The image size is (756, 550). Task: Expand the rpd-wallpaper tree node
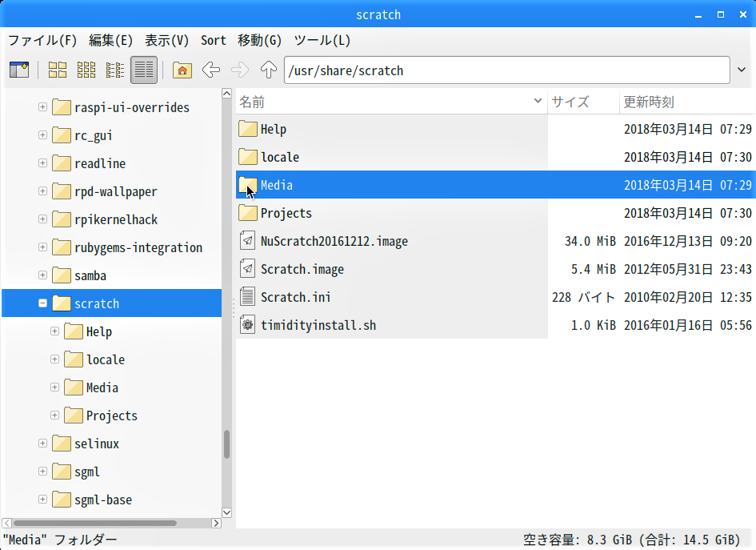pos(42,191)
